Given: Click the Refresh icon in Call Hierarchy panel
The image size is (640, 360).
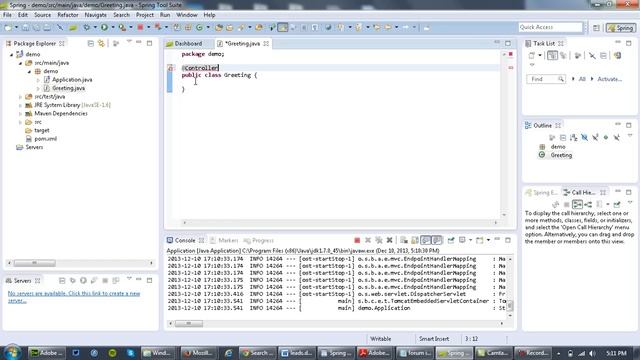Looking at the screenshot, I should point(556,204).
